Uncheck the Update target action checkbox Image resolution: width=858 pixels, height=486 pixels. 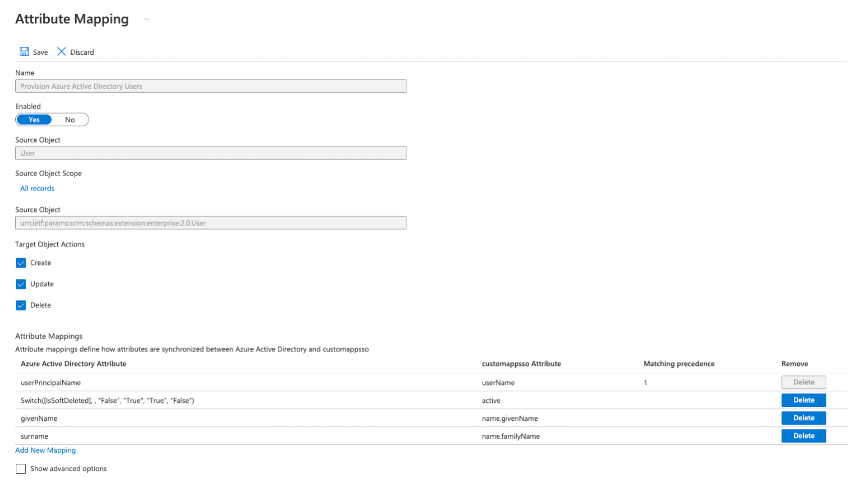[21, 284]
